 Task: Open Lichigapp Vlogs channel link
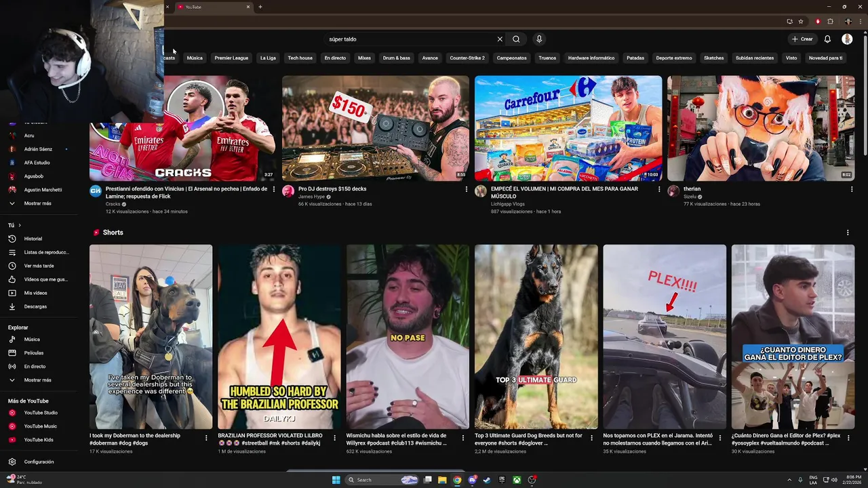pyautogui.click(x=508, y=204)
